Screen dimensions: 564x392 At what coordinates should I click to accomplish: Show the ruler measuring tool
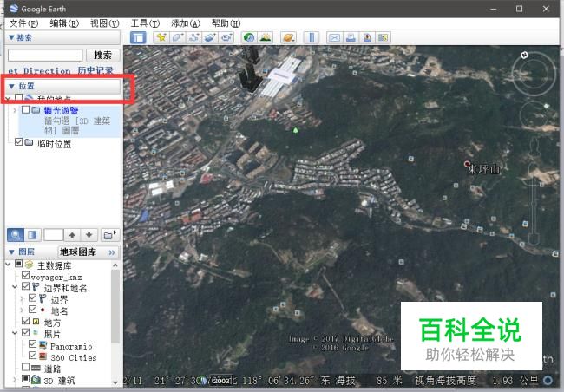[x=312, y=37]
